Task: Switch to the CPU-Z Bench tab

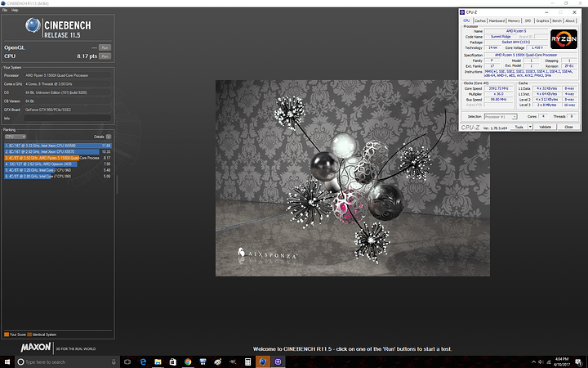Action: point(557,20)
